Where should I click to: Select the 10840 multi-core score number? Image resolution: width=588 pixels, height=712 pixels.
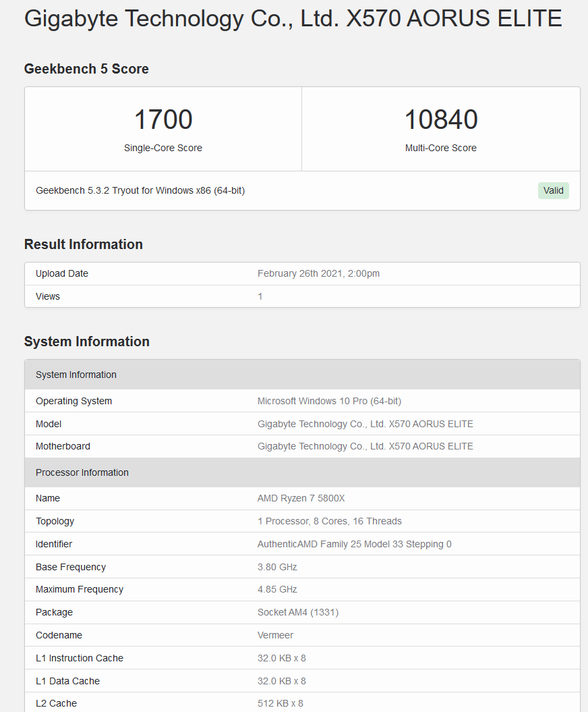(440, 119)
